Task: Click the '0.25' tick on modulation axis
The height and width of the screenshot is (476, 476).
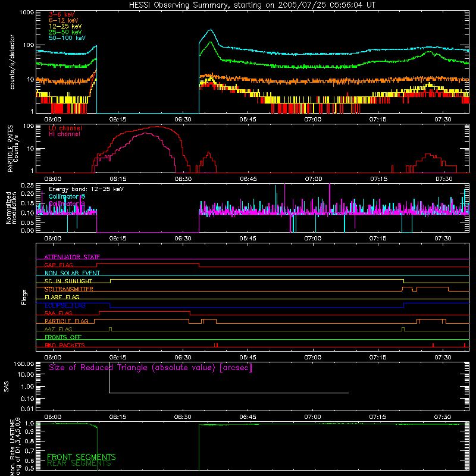Action: point(27,185)
